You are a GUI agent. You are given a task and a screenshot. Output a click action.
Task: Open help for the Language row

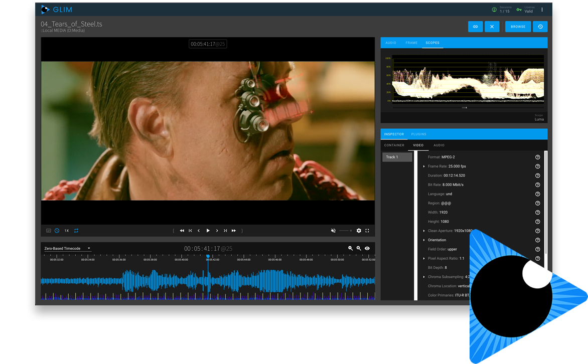(x=537, y=194)
